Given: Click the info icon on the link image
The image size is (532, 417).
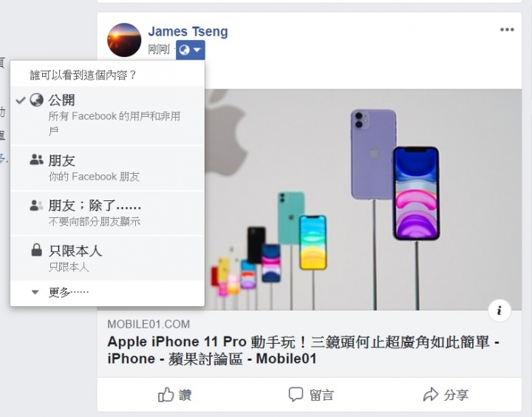Looking at the screenshot, I should (x=499, y=311).
